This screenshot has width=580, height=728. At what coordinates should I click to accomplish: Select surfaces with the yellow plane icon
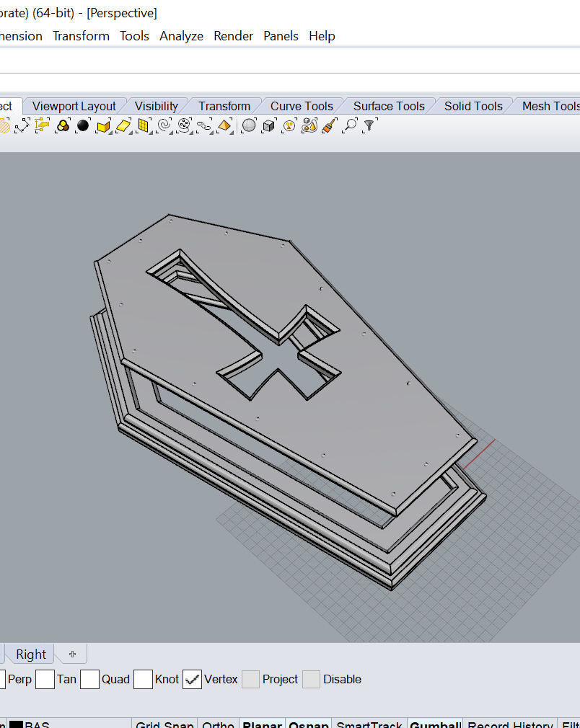(x=123, y=126)
